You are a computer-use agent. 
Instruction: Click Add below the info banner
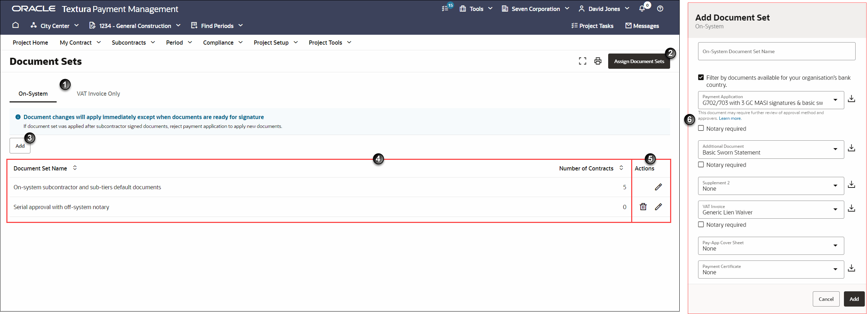coord(20,146)
